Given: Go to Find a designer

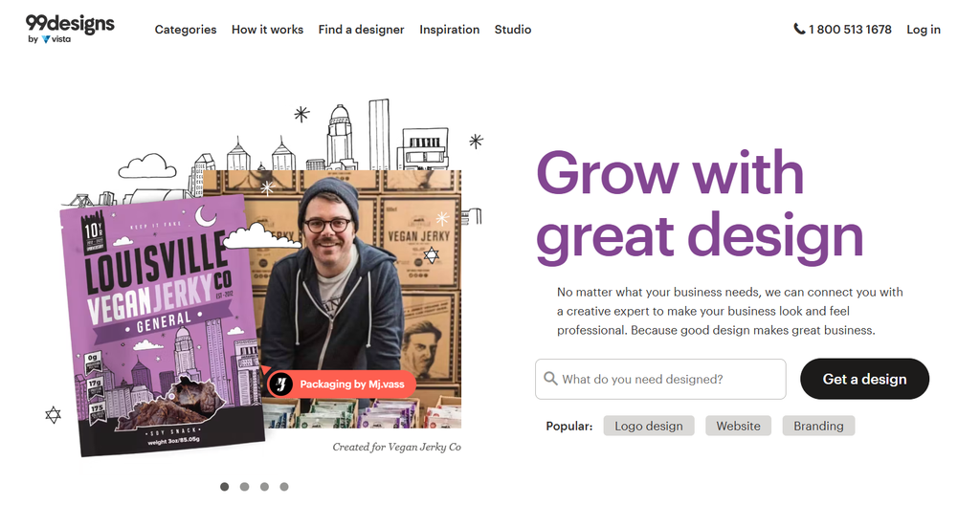Looking at the screenshot, I should click(361, 30).
